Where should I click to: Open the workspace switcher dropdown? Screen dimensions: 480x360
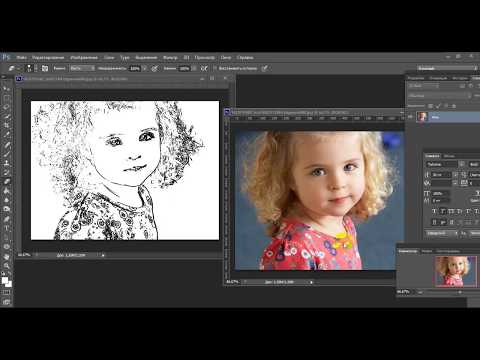447,68
